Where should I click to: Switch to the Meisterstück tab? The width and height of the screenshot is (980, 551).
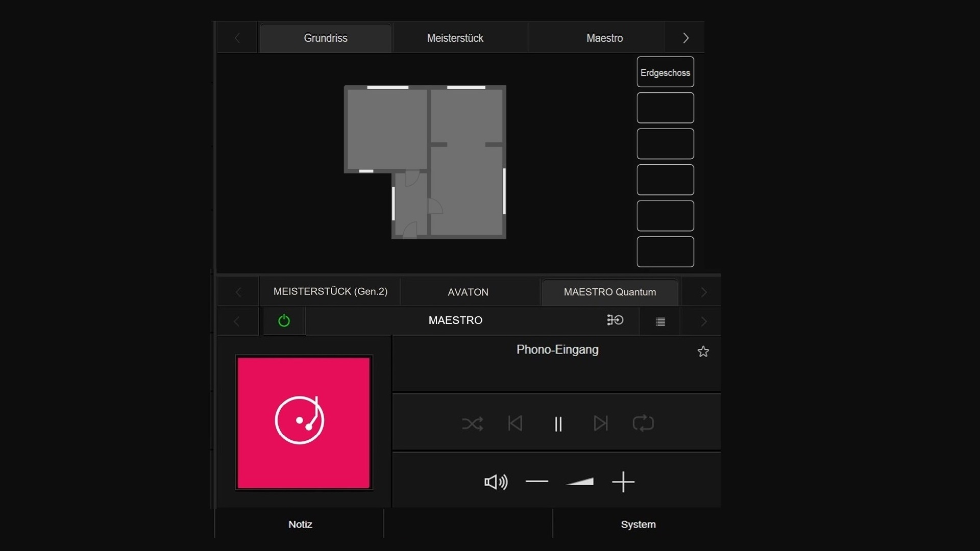[x=455, y=38]
